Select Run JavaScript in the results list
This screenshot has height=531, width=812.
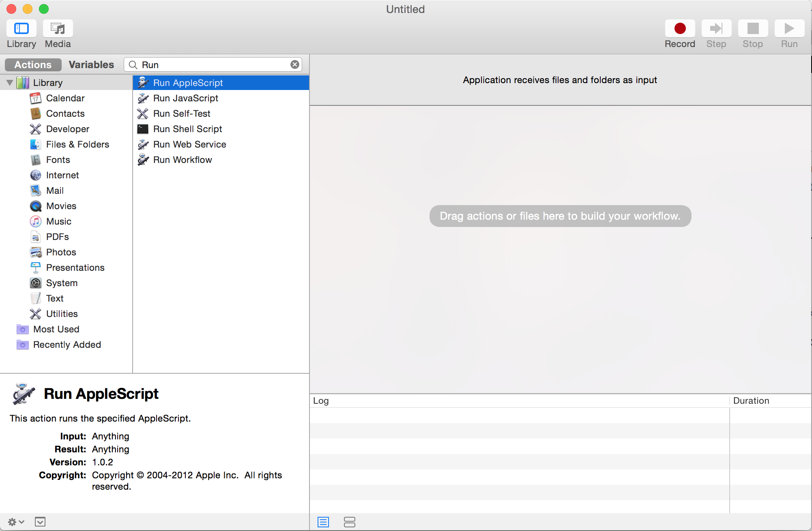click(185, 98)
